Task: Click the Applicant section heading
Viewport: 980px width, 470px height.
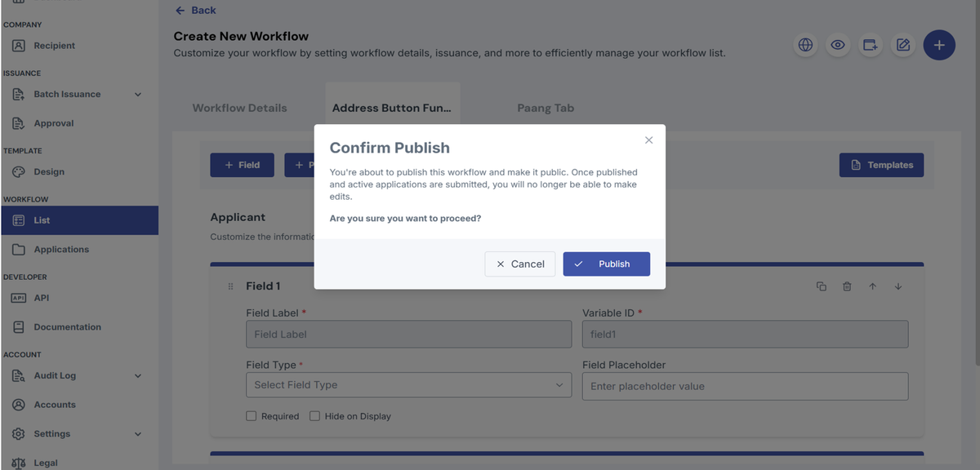Action: click(x=238, y=217)
